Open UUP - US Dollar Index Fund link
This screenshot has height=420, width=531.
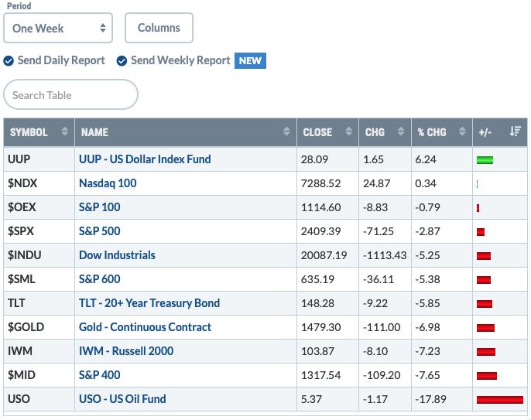point(145,159)
